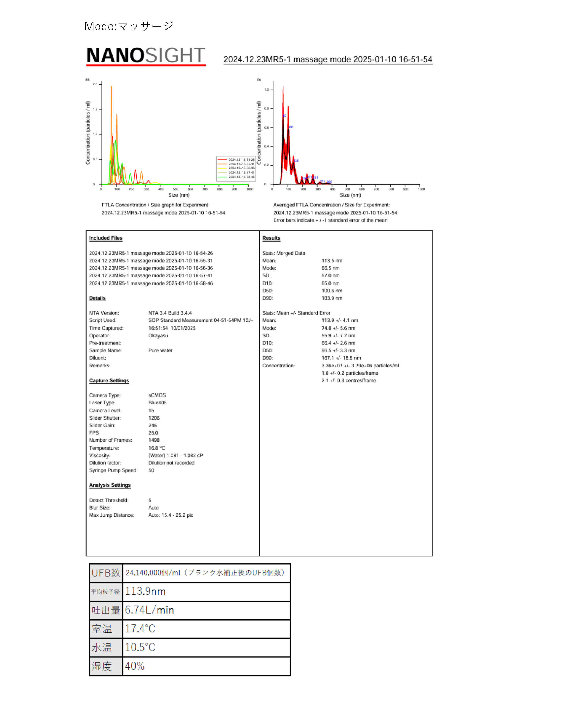Click 'Dilution not recorded' value
The width and height of the screenshot is (588, 701).
click(171, 463)
